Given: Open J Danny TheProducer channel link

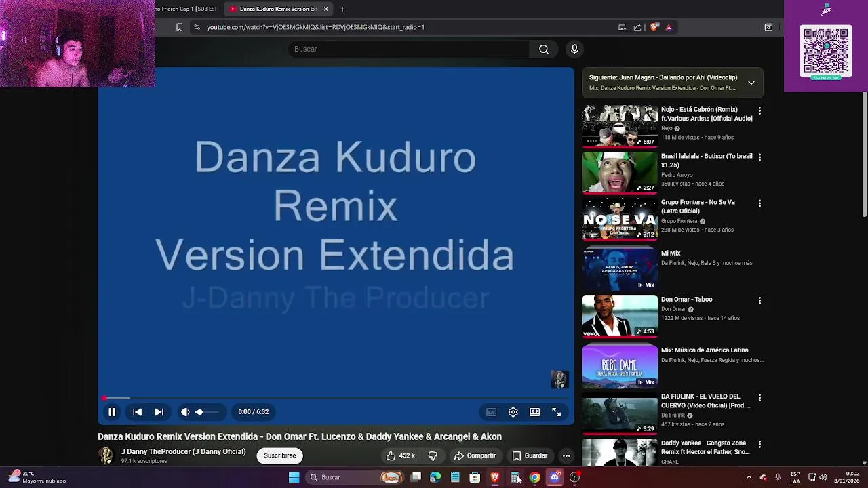Looking at the screenshot, I should click(x=183, y=451).
